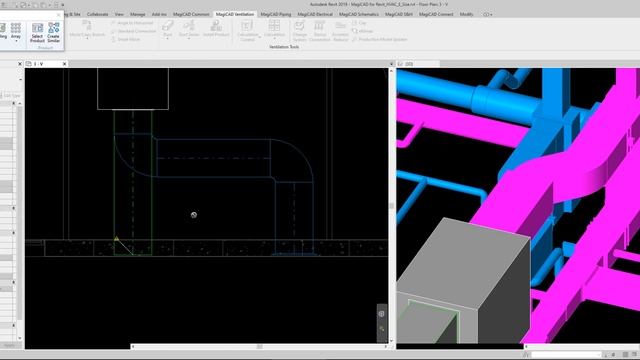This screenshot has width=640, height=360.
Task: Click the properties panel scroll-down arrow
Action: click(20, 338)
